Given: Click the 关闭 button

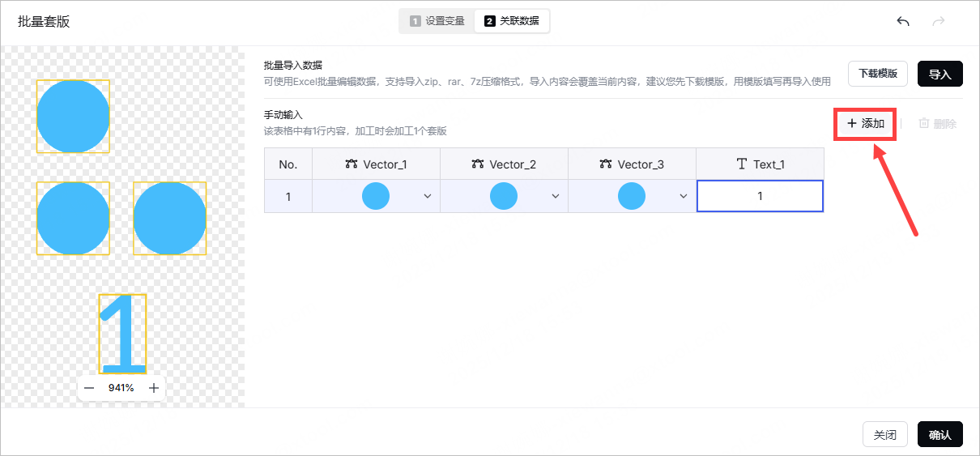Looking at the screenshot, I should pos(884,435).
